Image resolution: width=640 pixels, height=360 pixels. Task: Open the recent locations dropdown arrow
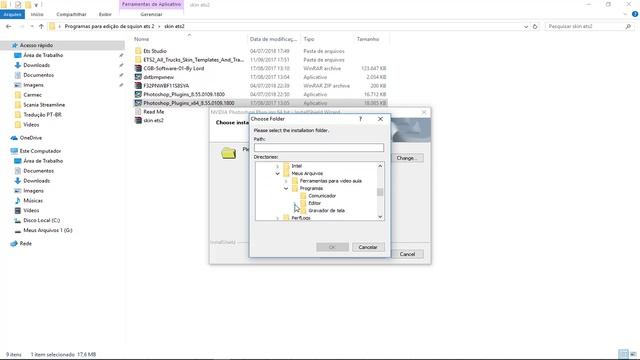click(32, 27)
